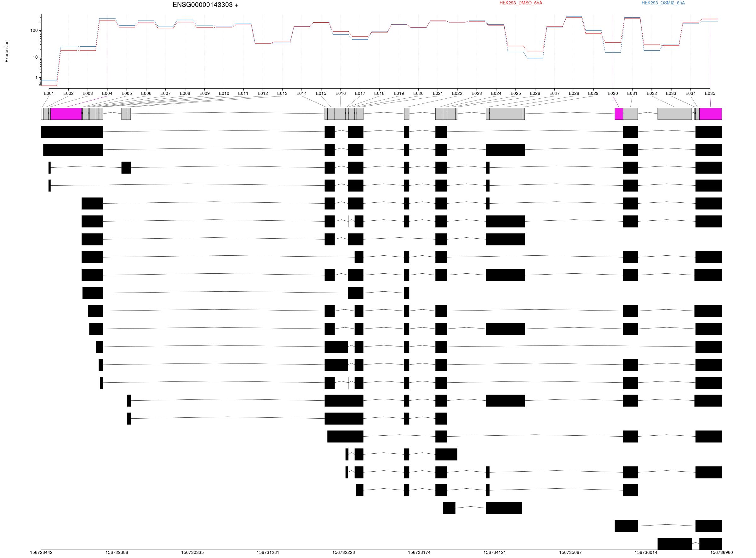The width and height of the screenshot is (756, 558).
Task: Click exon label E032
Action: pyautogui.click(x=652, y=94)
